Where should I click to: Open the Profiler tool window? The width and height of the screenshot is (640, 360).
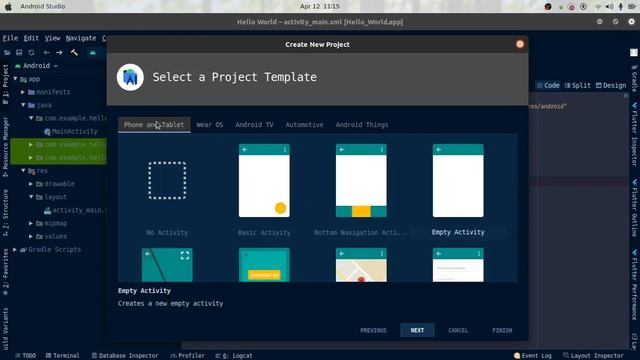click(187, 356)
